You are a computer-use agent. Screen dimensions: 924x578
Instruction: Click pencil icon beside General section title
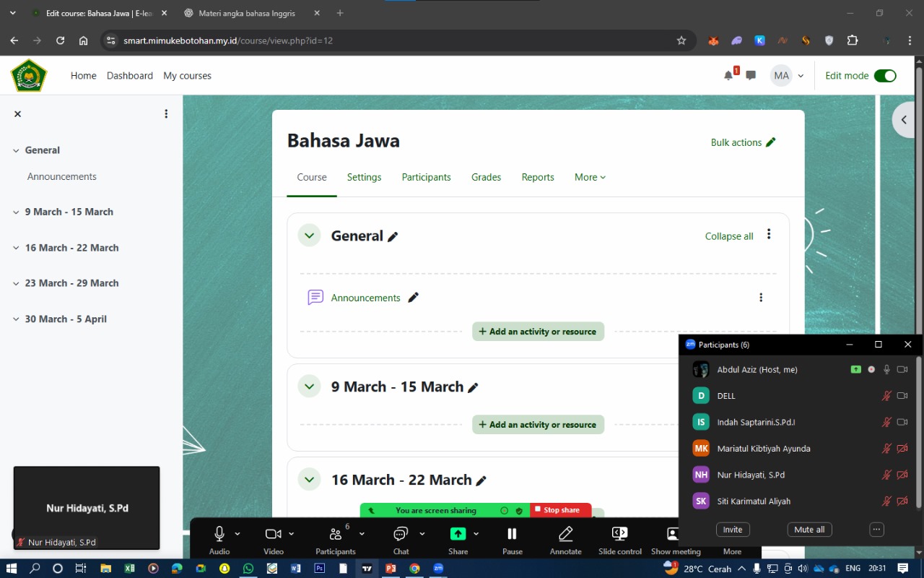393,237
